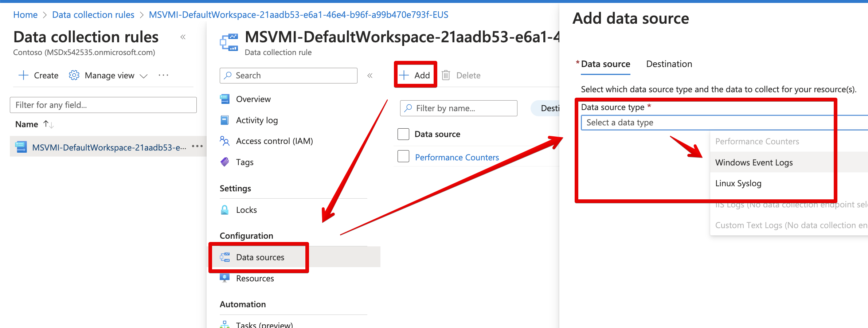Click the Create button label

46,75
